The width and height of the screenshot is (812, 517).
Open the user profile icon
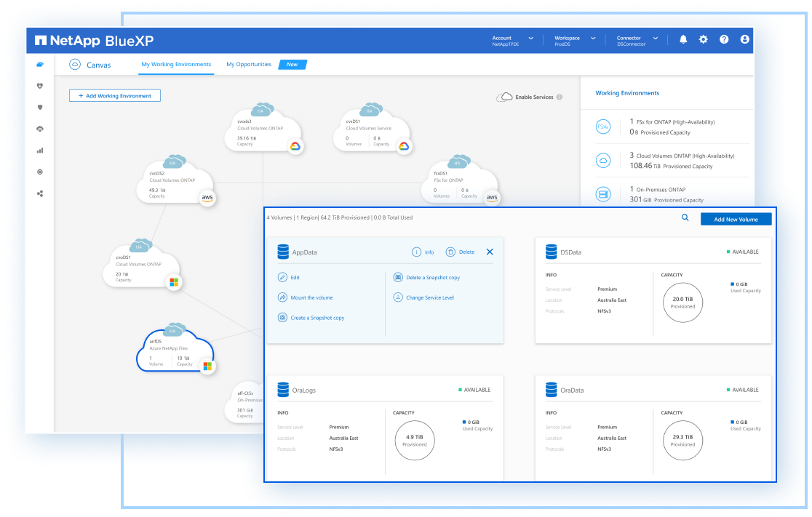coord(744,40)
